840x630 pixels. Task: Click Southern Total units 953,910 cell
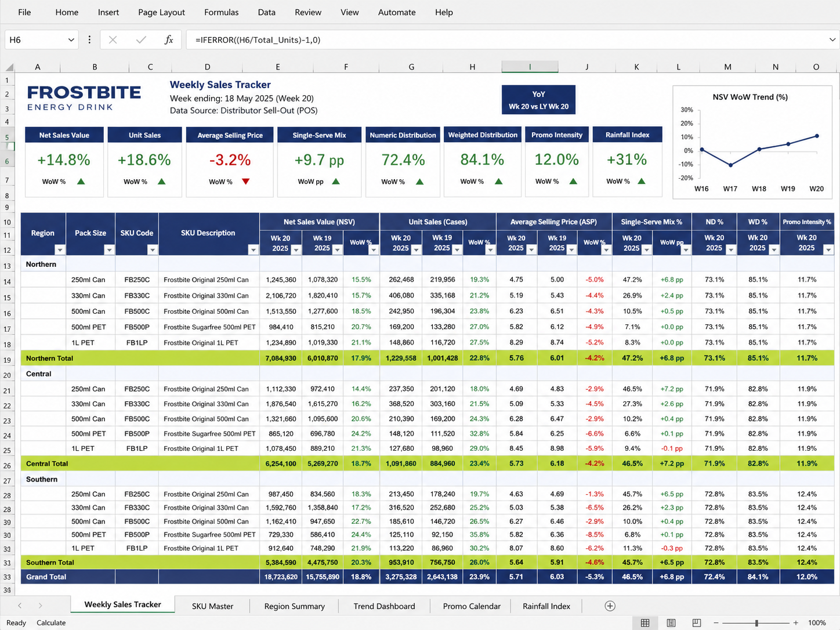point(401,563)
